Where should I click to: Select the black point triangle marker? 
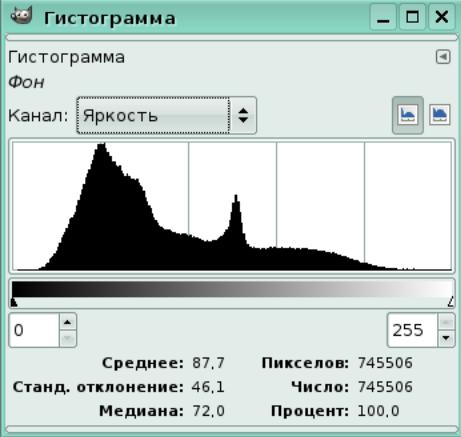tap(14, 302)
